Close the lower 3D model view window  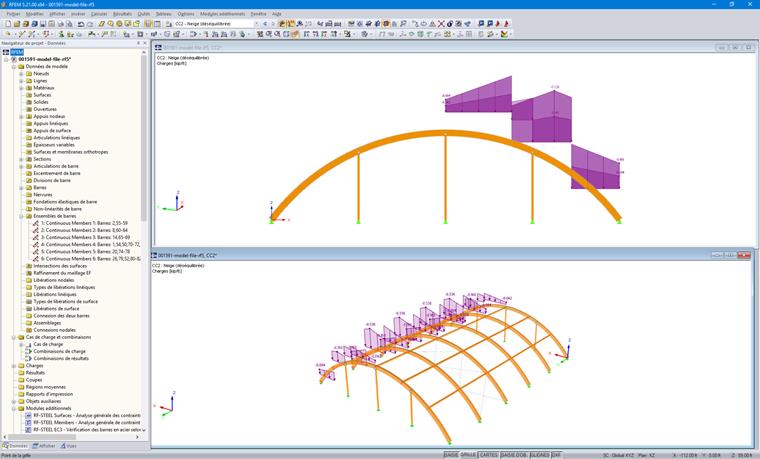[x=744, y=255]
